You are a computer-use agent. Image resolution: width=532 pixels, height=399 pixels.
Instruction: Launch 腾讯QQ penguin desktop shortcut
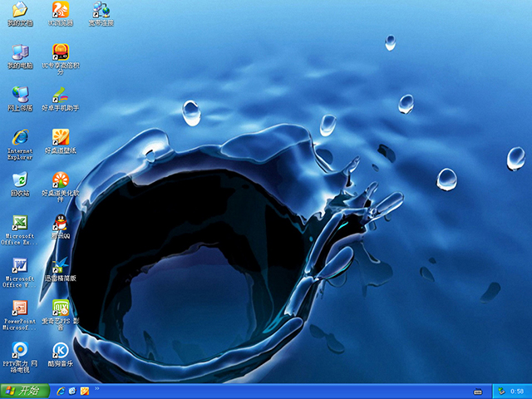[61, 223]
